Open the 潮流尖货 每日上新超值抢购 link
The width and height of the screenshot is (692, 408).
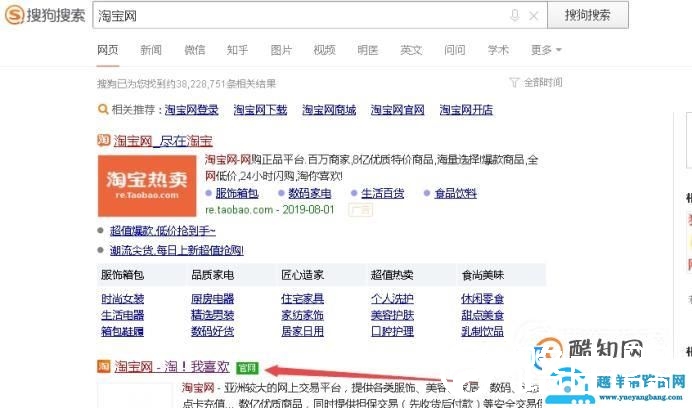[177, 250]
